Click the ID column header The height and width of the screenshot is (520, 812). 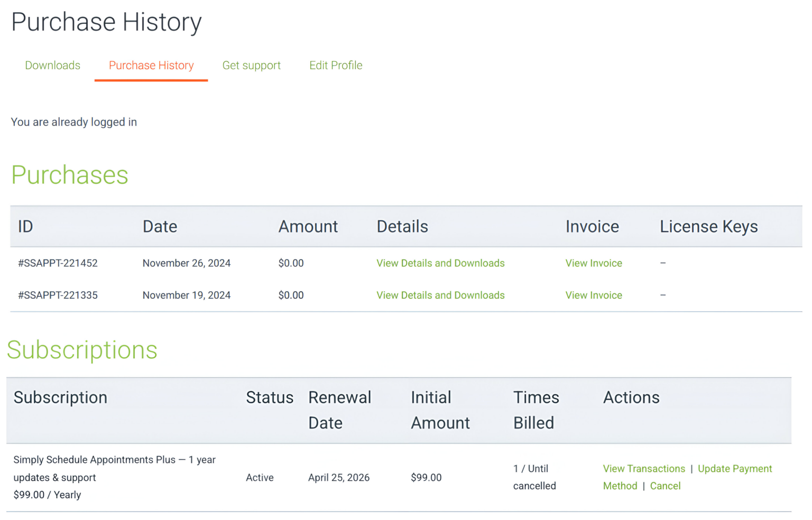(x=25, y=226)
